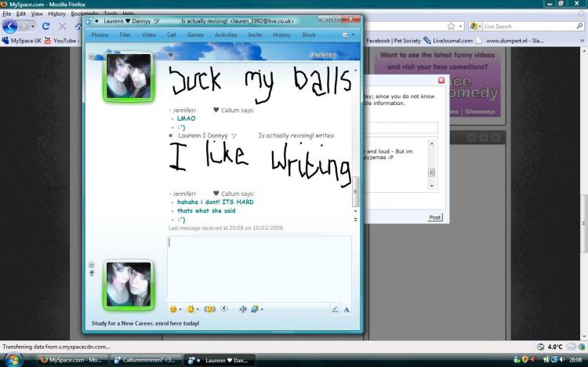Open 'Study for a New Career' ad link

click(x=146, y=323)
